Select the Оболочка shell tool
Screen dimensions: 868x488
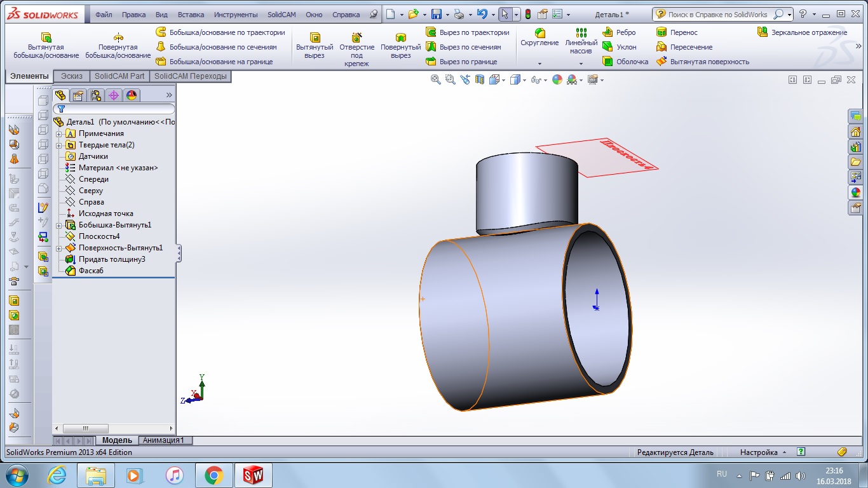625,62
